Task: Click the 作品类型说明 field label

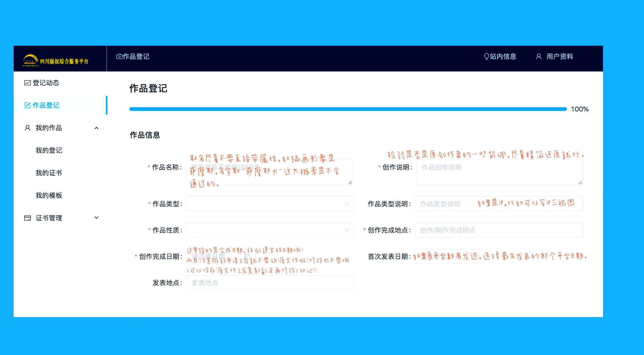Action: (x=389, y=204)
